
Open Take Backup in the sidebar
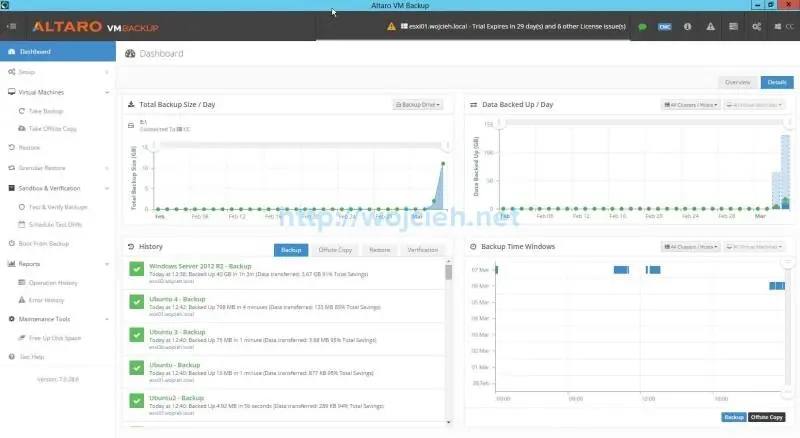click(45, 111)
